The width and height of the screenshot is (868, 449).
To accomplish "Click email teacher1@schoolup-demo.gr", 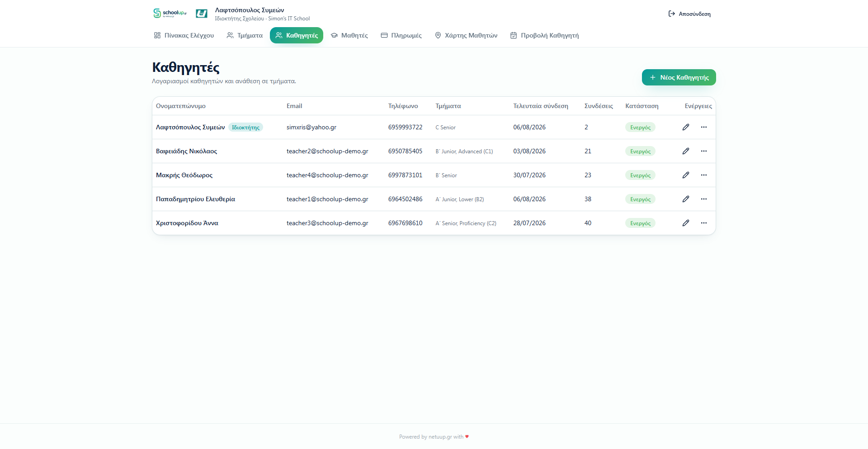I will click(327, 199).
